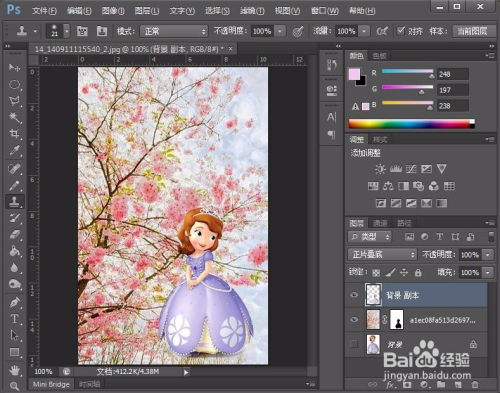This screenshot has height=393, width=500.
Task: Add a Vibrance adjustment
Action: 442,169
